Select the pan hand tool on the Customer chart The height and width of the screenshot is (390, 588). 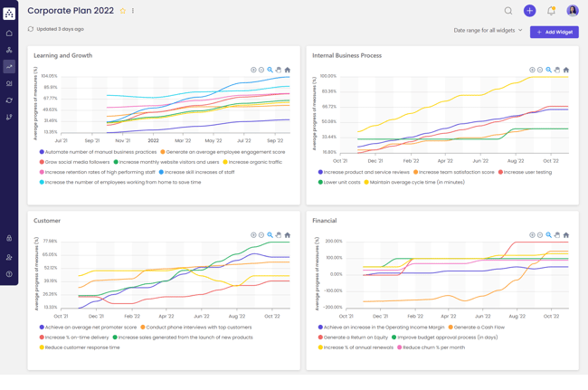(279, 235)
